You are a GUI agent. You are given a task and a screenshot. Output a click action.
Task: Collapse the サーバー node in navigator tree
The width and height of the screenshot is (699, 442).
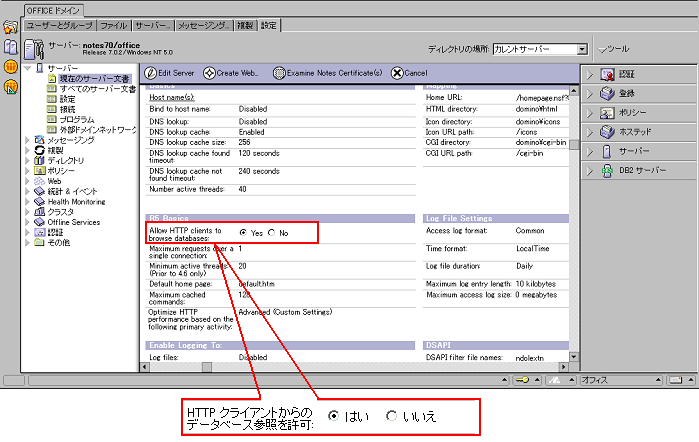point(28,68)
